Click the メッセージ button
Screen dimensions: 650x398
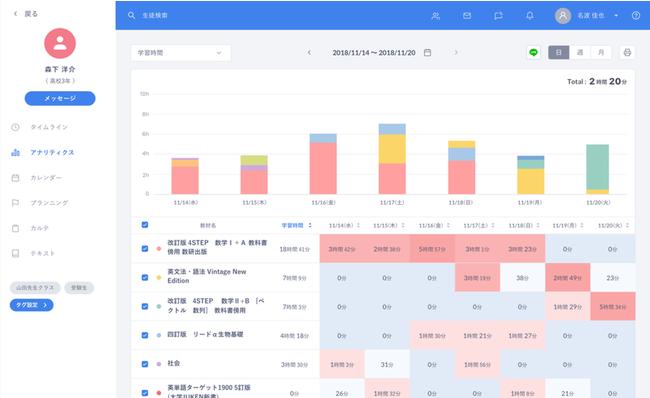click(60, 98)
